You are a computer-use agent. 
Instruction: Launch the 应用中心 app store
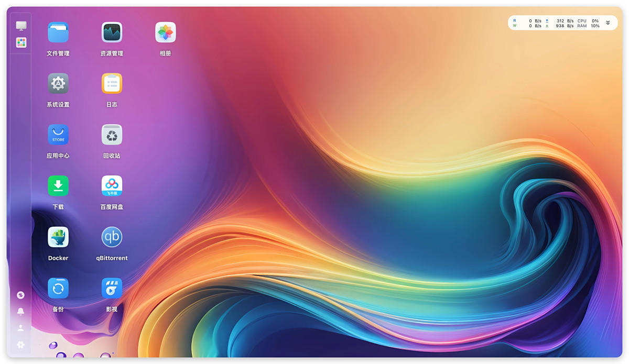point(58,135)
